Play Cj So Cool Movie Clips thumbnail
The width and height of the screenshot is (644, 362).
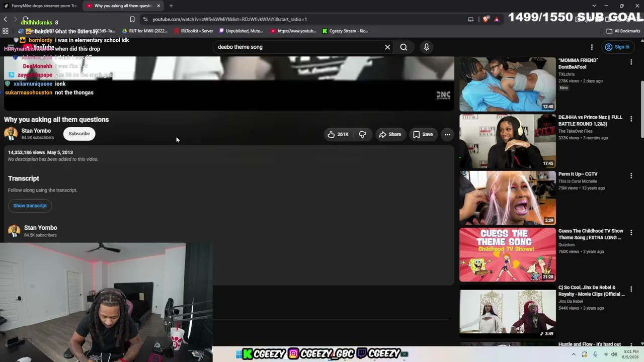point(508,311)
